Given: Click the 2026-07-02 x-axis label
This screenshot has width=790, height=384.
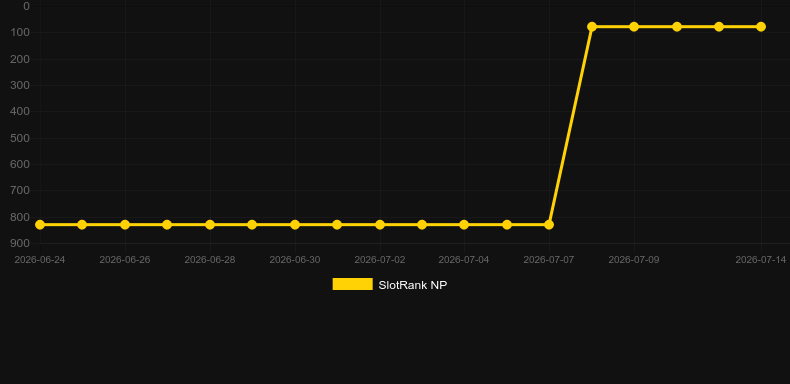Looking at the screenshot, I should tap(380, 260).
